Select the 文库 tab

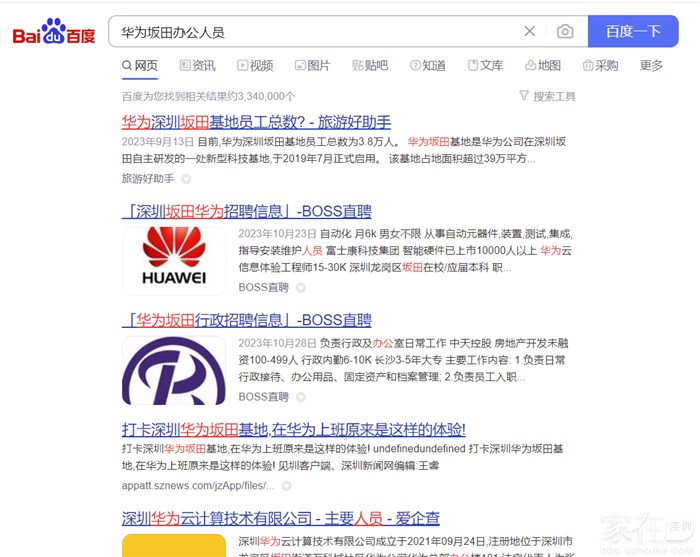(x=485, y=66)
